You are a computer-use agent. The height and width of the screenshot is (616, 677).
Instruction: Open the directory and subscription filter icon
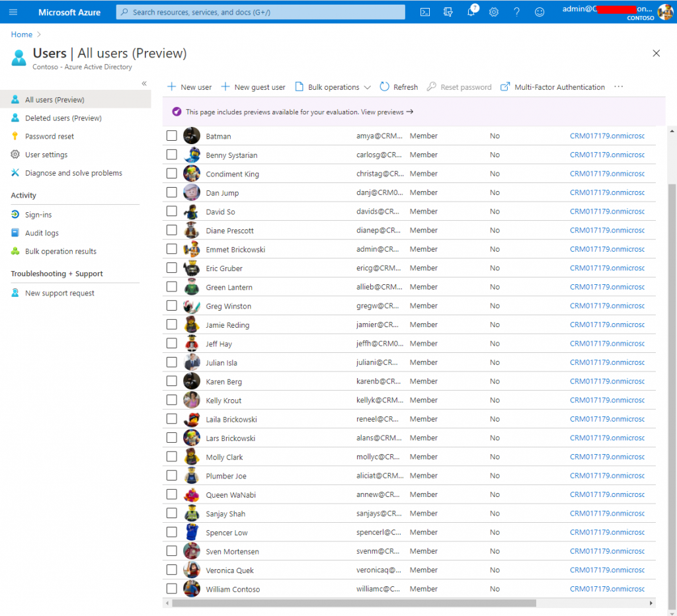coord(448,12)
